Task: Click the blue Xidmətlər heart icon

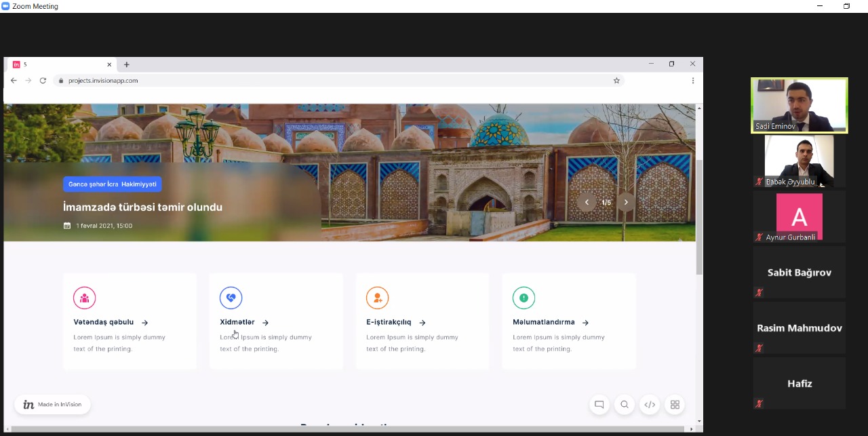Action: 231,298
